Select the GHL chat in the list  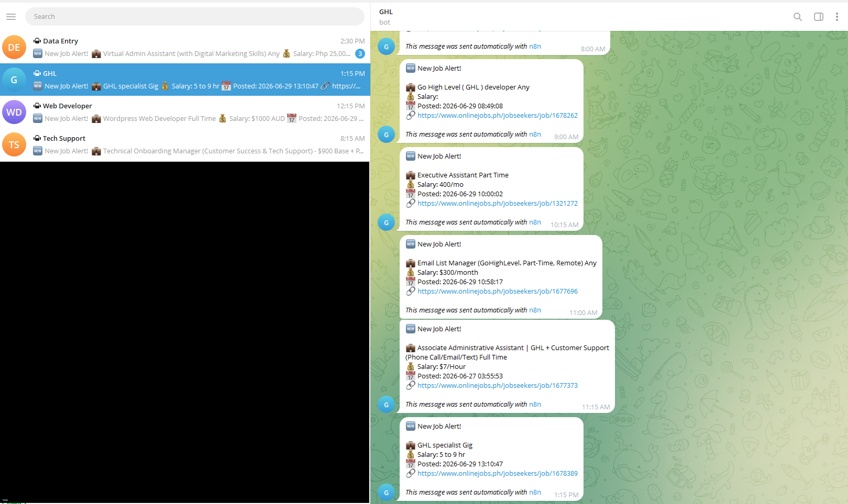click(185, 80)
